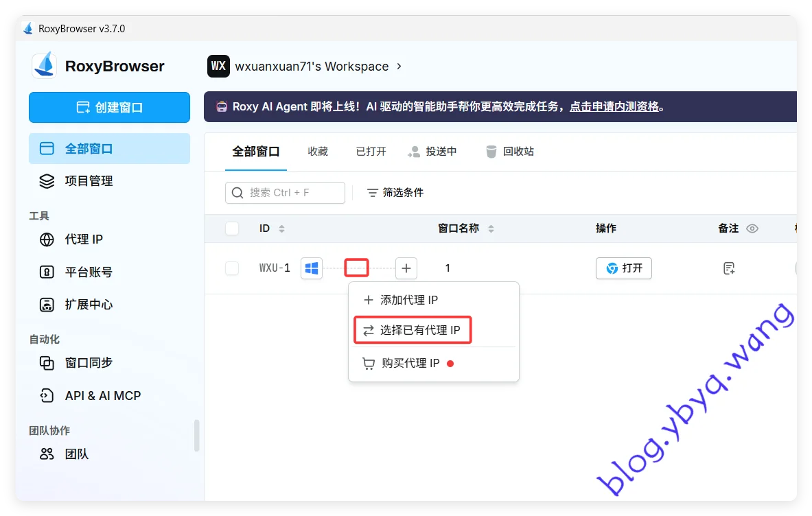Screen dimensions: 812x516
Task: Open API & AI MCP page
Action: 102,396
